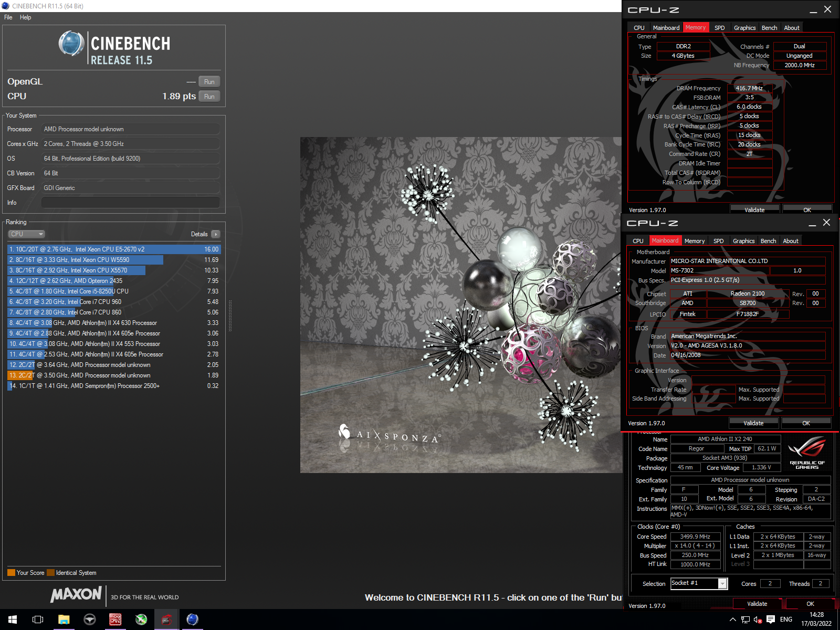
Task: Open the Windows Start menu
Action: (x=13, y=619)
